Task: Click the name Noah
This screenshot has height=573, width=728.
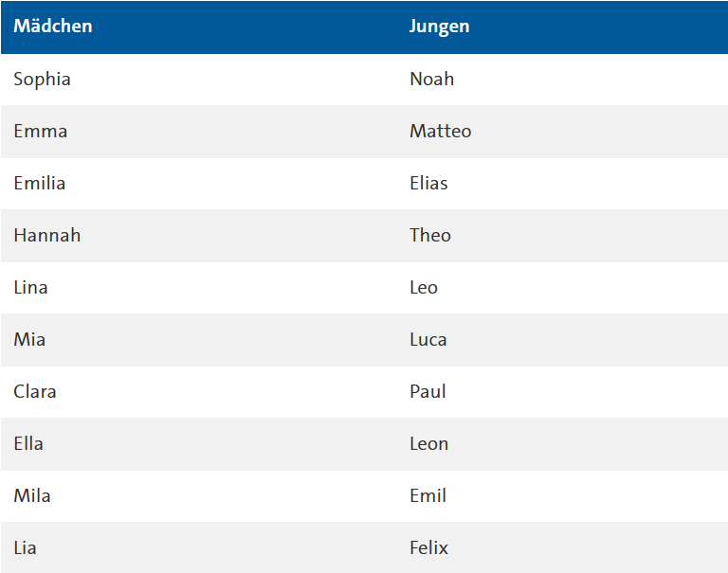Action: coord(431,80)
